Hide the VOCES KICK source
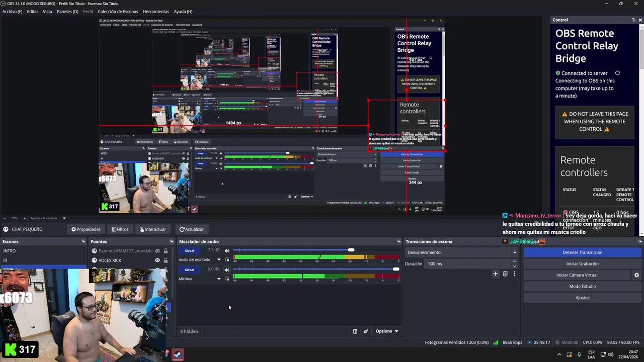Image resolution: width=644 pixels, height=362 pixels. (x=157, y=260)
